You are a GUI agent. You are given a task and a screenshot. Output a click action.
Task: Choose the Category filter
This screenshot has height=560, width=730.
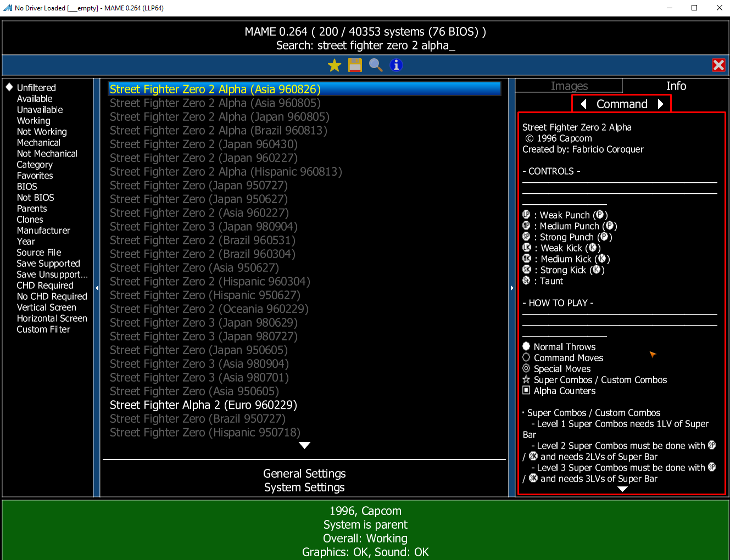(35, 165)
